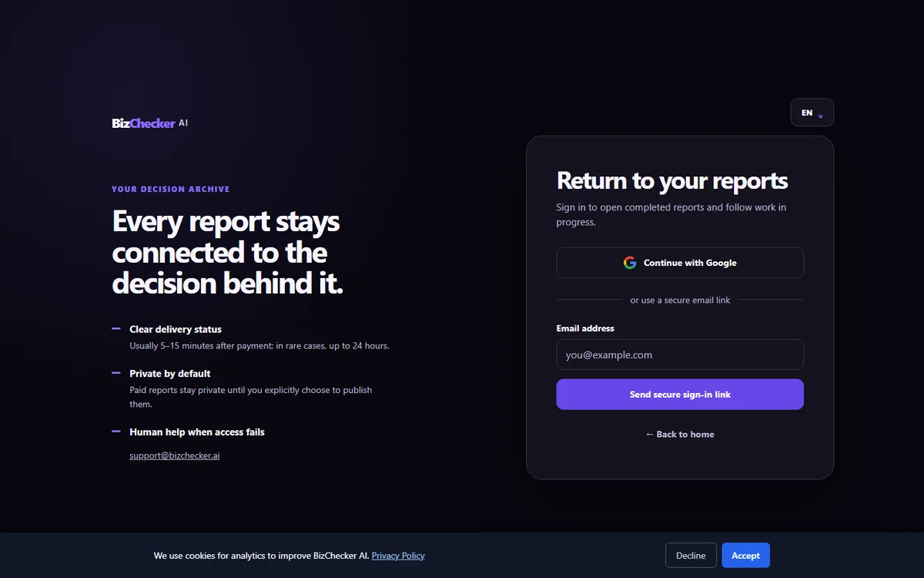
Task: Send secure sign-in link
Action: click(x=680, y=395)
